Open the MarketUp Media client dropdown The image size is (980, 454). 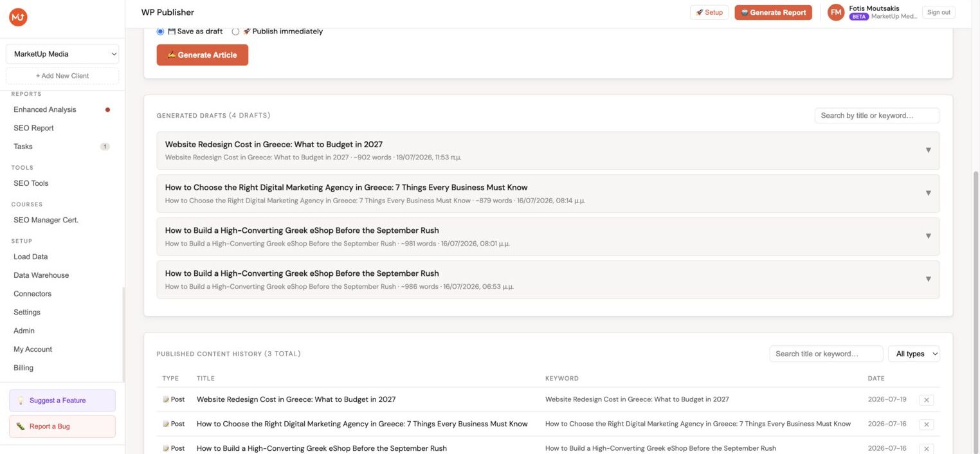62,54
